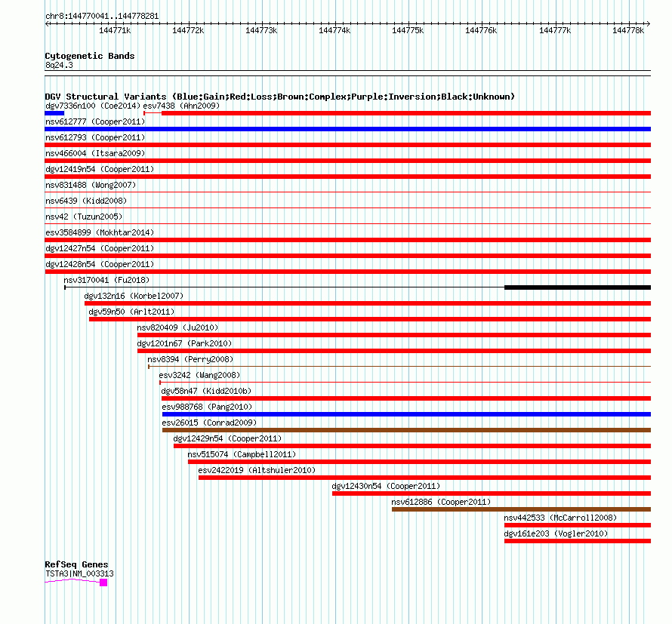Click nsv3170041 (Fu2018) label
The image size is (672, 624).
click(x=106, y=280)
